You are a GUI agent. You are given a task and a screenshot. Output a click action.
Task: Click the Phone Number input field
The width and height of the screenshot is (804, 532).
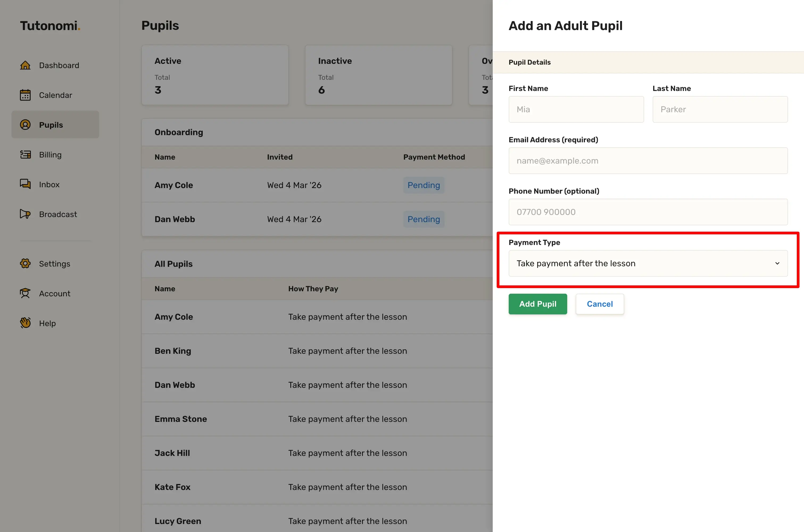coord(648,212)
